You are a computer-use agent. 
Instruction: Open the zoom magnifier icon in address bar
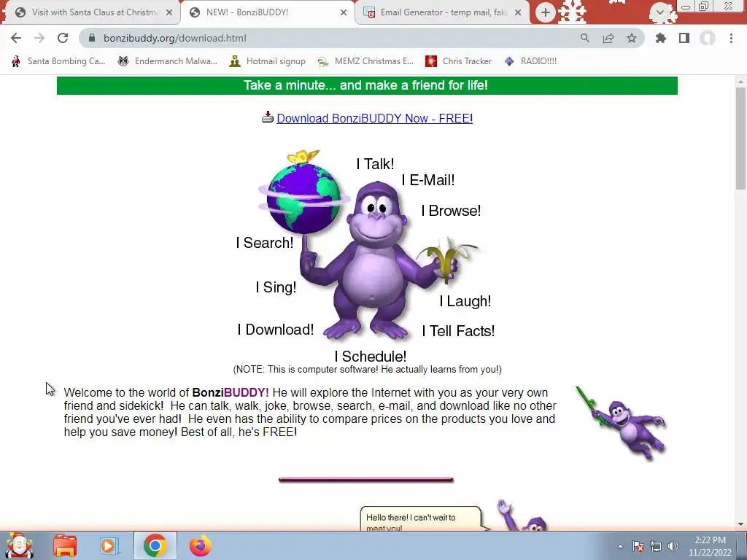(x=584, y=38)
